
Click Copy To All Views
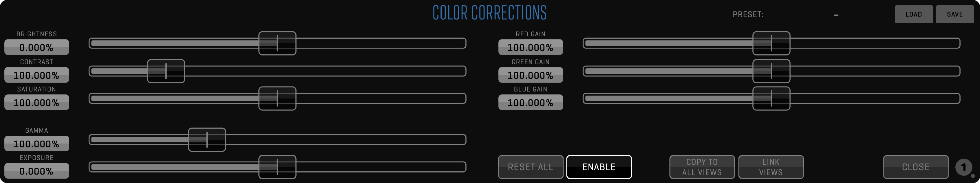tap(702, 167)
